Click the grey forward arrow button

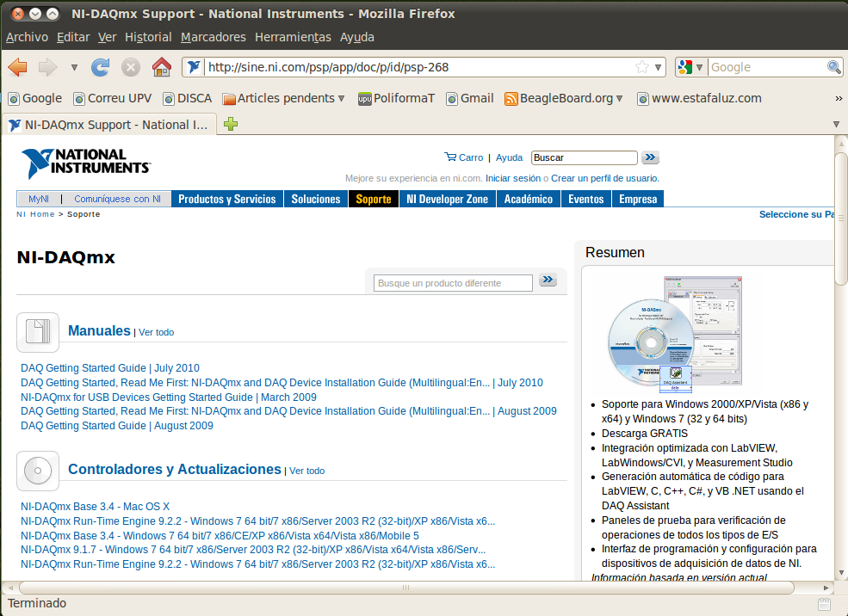tap(47, 67)
